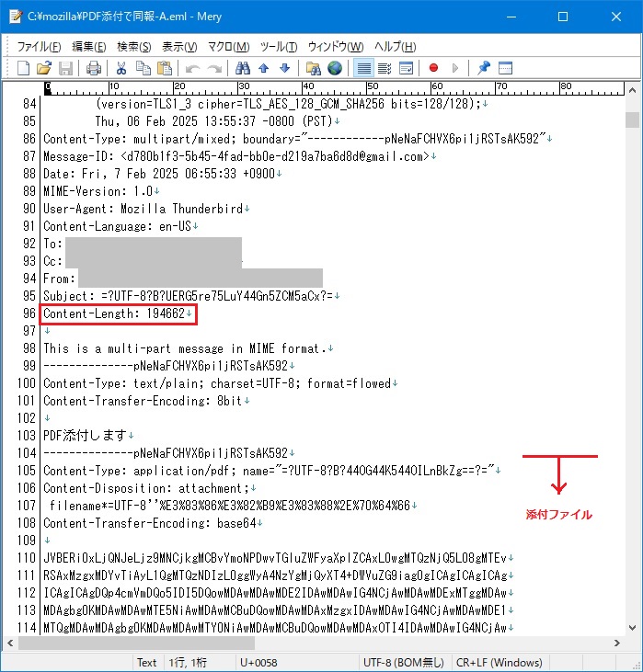The image size is (643, 672).
Task: Open the Text mode selector in status bar
Action: click(147, 662)
